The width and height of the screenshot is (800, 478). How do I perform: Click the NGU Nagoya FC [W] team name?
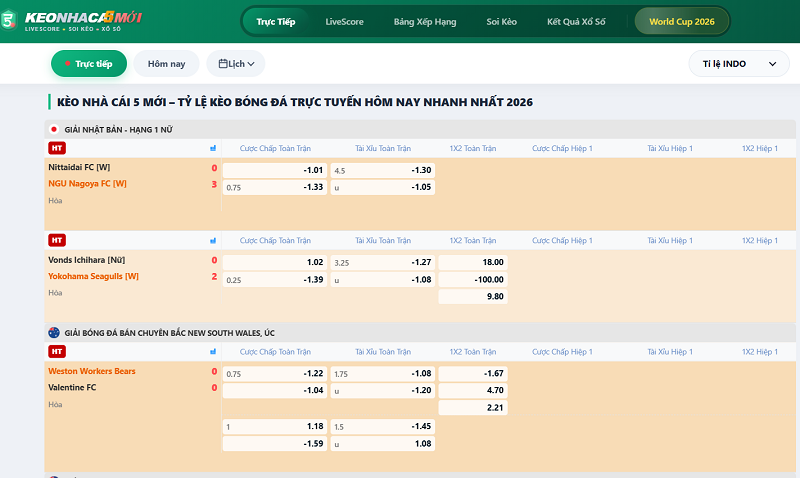coord(87,184)
